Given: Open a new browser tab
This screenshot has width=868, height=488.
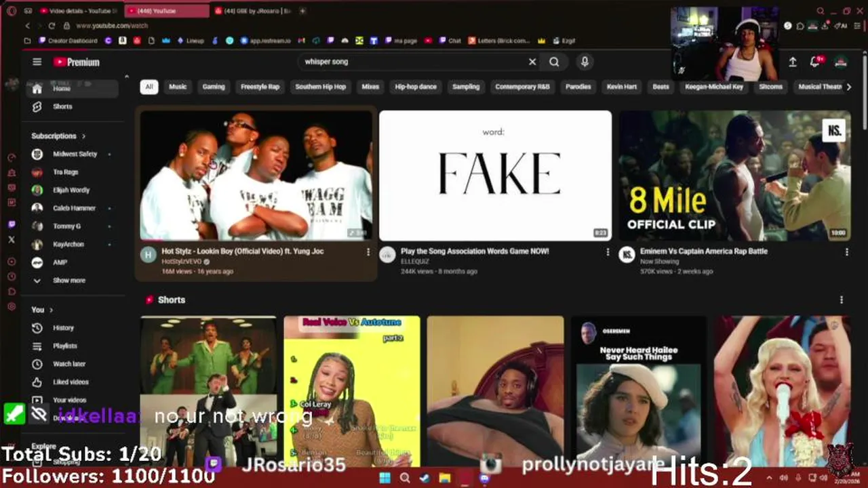Looking at the screenshot, I should coord(302,11).
